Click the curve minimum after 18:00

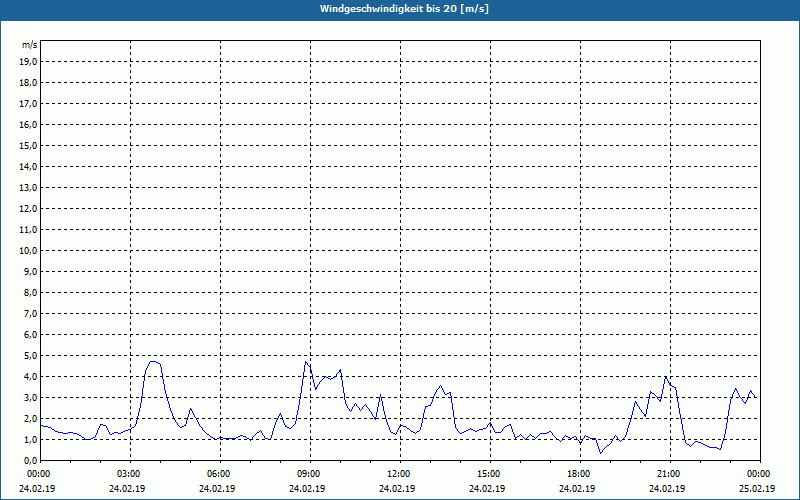click(x=601, y=453)
